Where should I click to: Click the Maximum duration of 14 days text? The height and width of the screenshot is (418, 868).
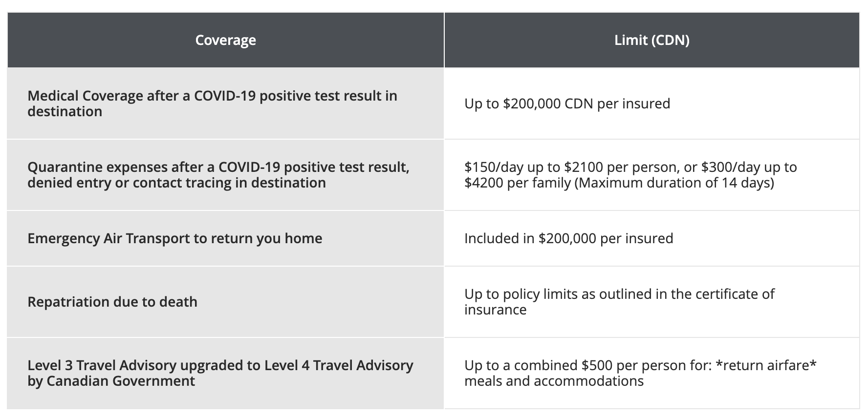pos(674,183)
